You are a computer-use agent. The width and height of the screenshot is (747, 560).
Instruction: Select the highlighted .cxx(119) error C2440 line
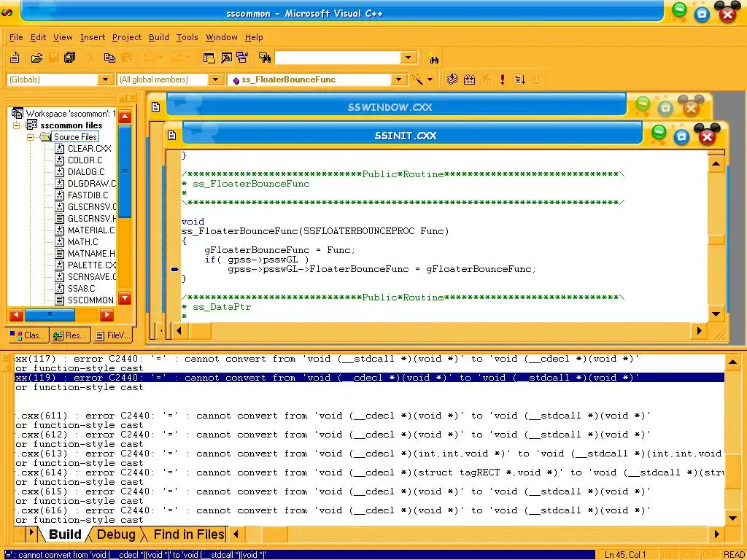(x=369, y=378)
